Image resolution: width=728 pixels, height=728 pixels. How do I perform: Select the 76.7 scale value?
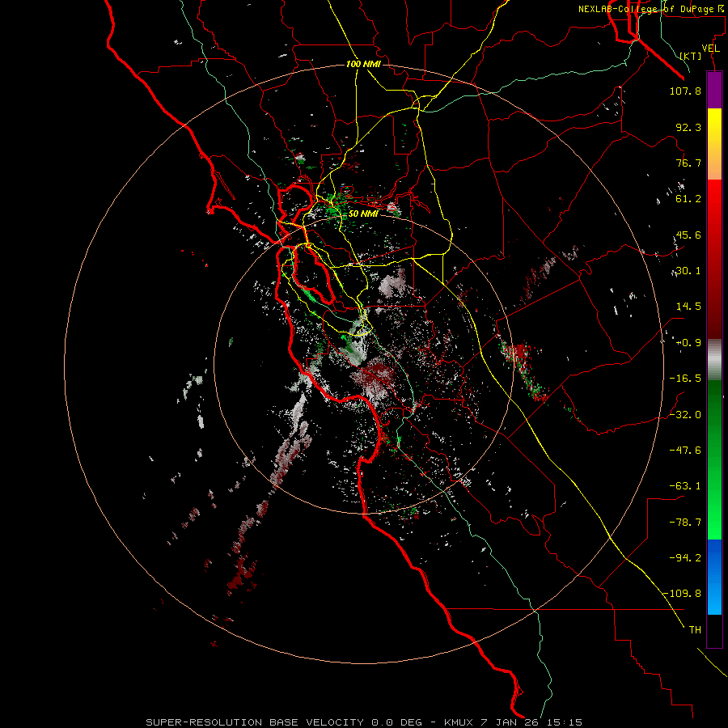click(688, 163)
